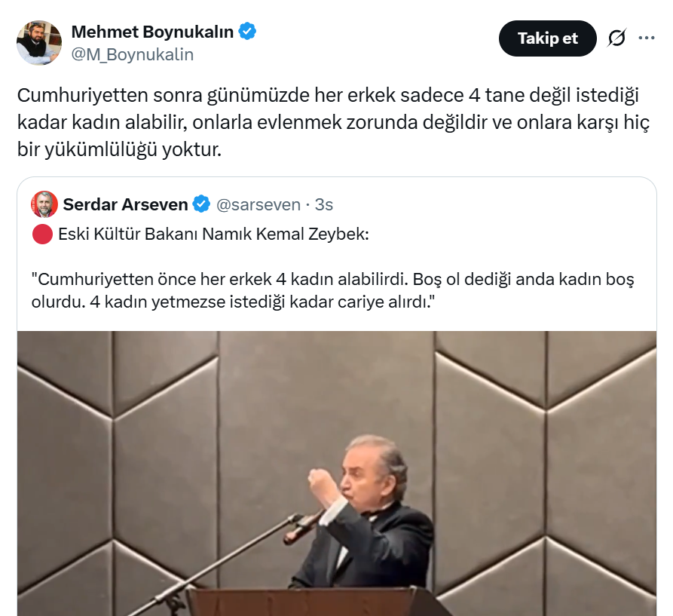This screenshot has height=616, width=673.
Task: Open the quoted tweet video thumbnail
Action: click(337, 473)
